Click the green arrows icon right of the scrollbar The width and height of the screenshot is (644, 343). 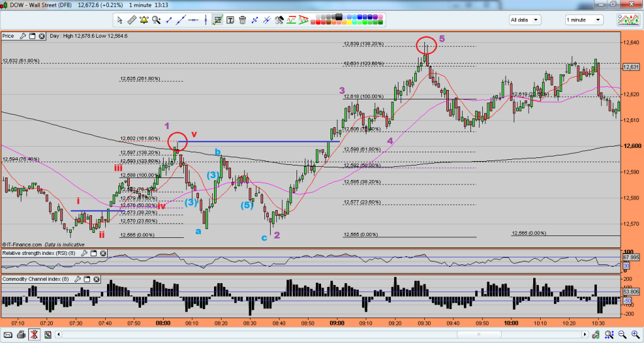point(596,335)
